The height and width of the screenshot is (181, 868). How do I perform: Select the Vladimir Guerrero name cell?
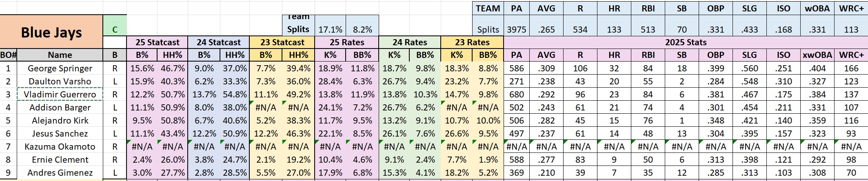click(x=60, y=95)
